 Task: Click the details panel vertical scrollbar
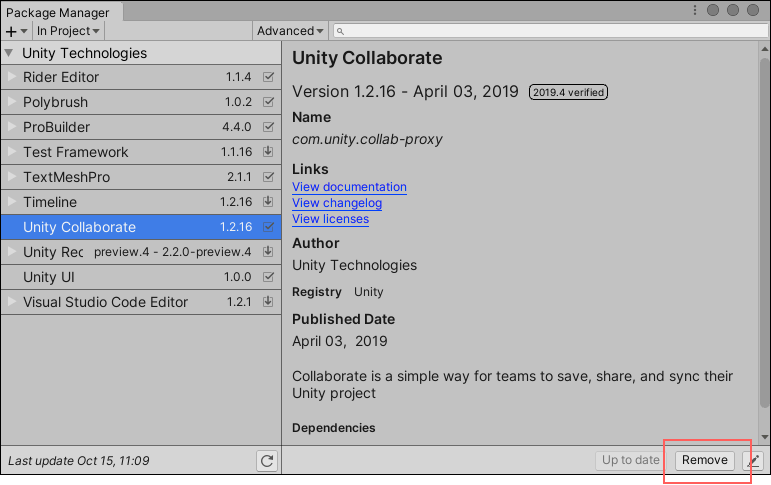[x=764, y=231]
